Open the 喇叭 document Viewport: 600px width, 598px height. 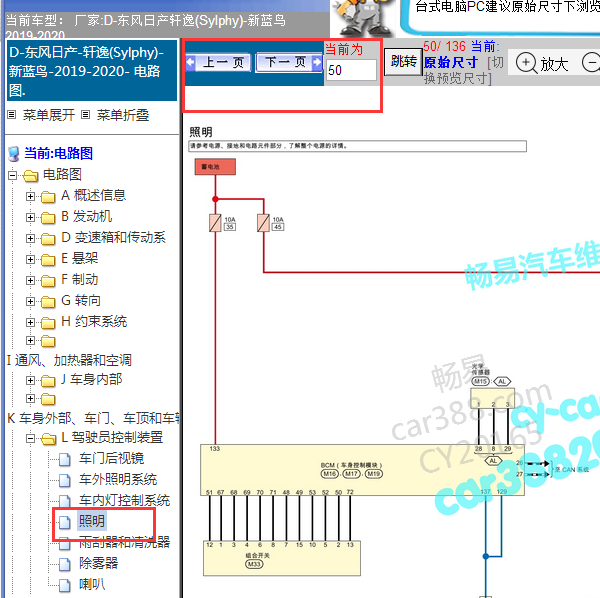coord(92,584)
